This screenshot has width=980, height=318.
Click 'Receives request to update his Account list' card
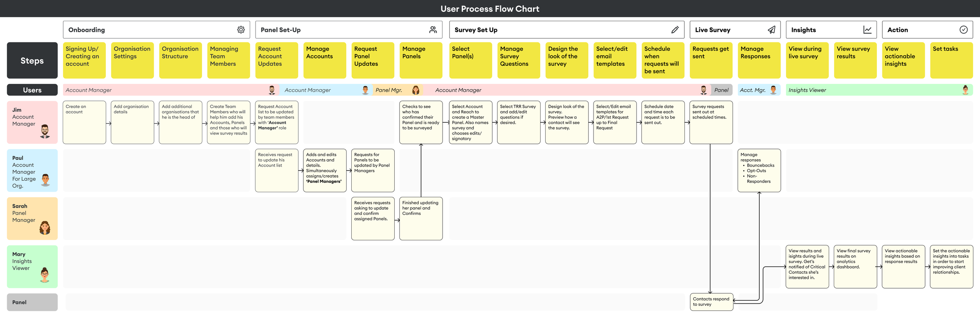point(277,171)
